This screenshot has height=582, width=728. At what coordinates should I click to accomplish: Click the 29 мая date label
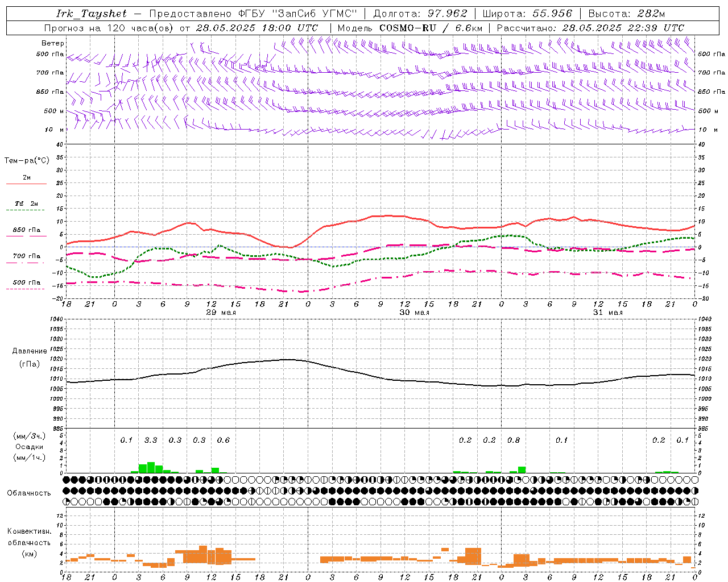tap(221, 313)
